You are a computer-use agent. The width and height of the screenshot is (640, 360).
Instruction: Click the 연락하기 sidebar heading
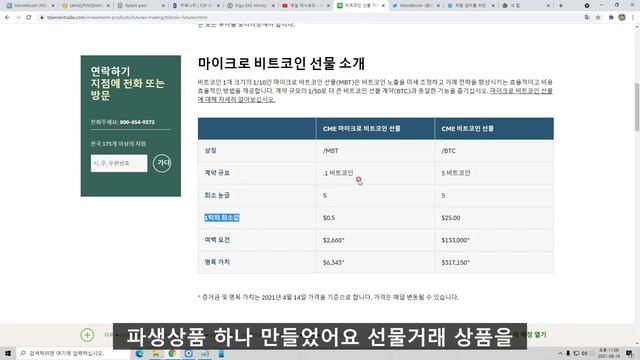point(110,71)
